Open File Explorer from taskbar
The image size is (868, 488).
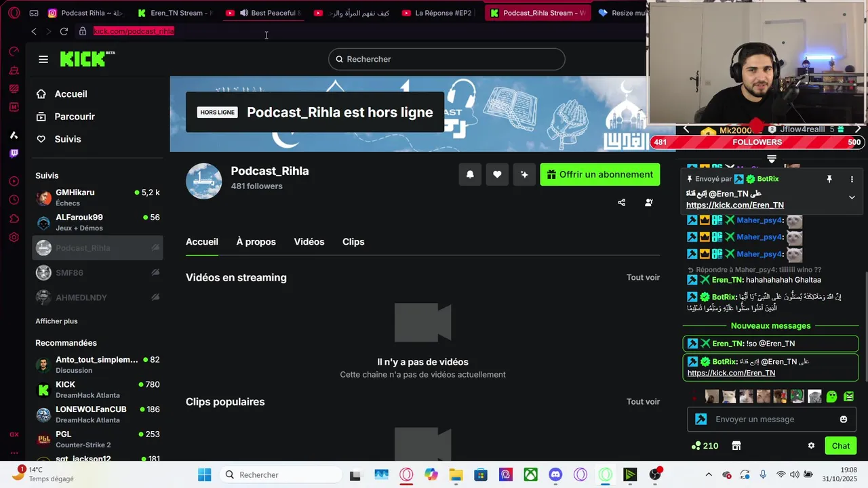456,475
